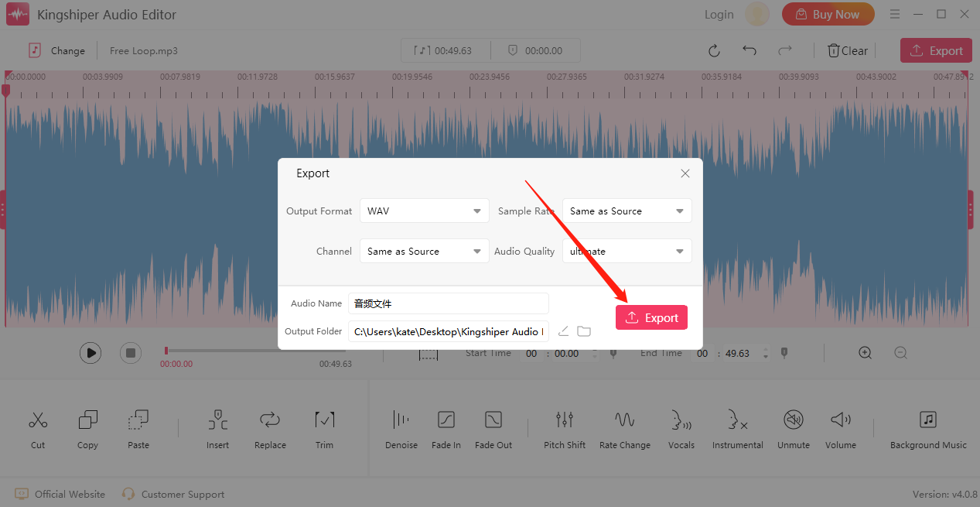Select the Copy tool

click(x=87, y=430)
